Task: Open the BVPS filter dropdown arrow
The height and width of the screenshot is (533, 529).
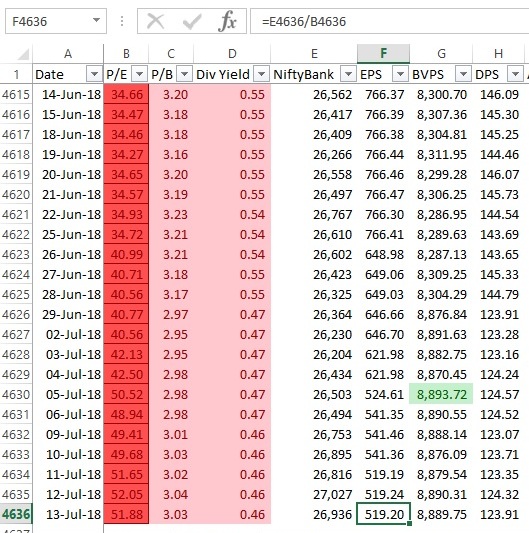Action: (x=463, y=74)
